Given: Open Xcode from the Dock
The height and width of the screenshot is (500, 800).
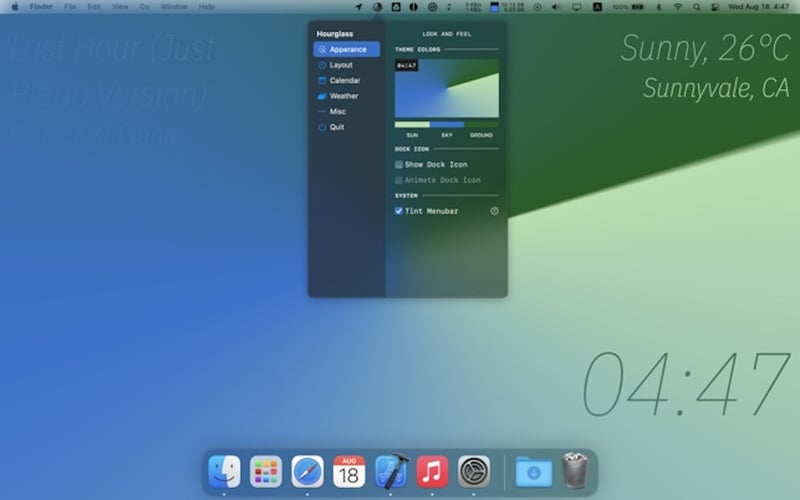Looking at the screenshot, I should pyautogui.click(x=391, y=471).
